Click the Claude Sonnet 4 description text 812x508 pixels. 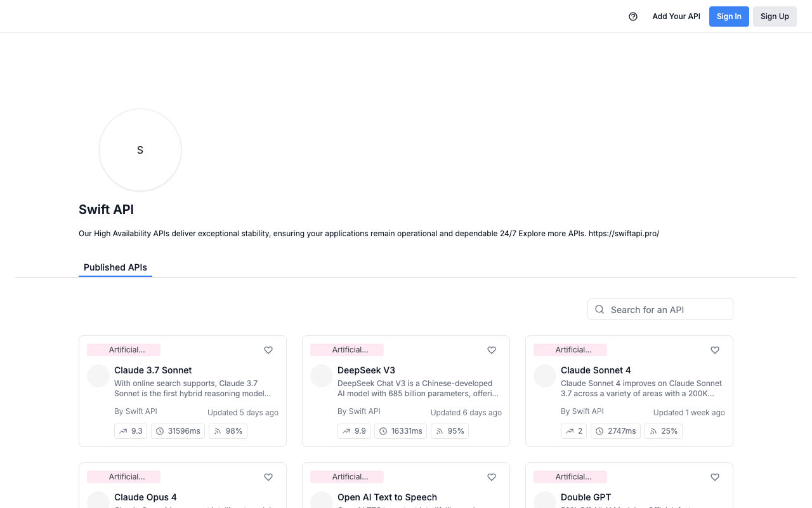(x=641, y=389)
